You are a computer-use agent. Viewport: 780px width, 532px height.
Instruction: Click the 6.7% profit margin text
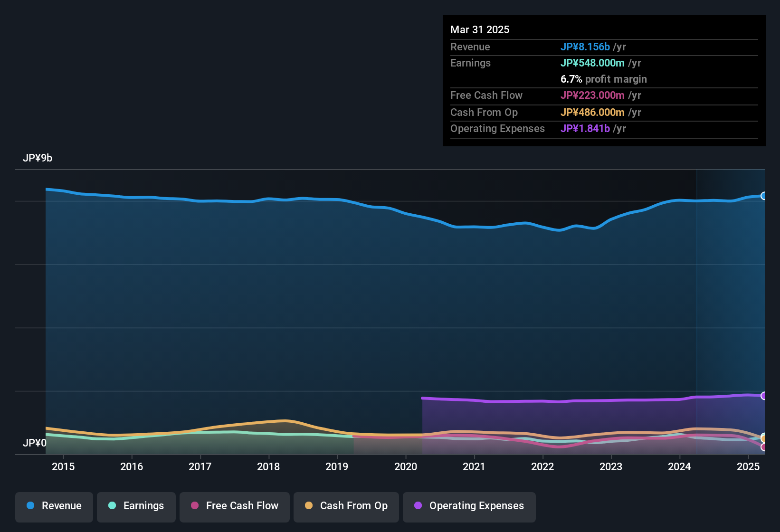coord(604,79)
